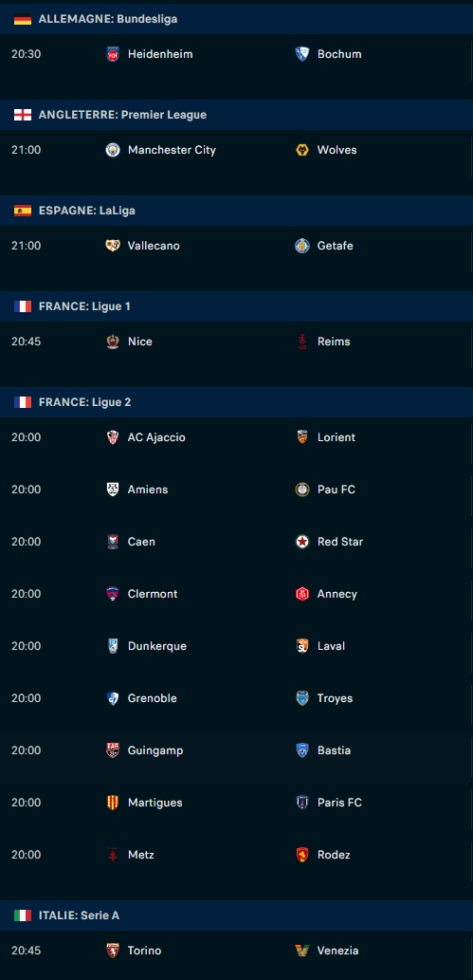Click the Getafe club crest

[302, 246]
